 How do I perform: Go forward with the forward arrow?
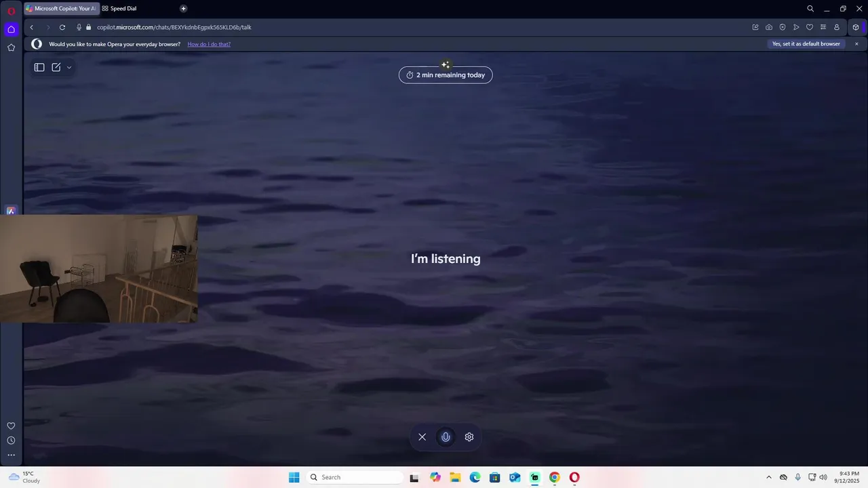pyautogui.click(x=47, y=27)
